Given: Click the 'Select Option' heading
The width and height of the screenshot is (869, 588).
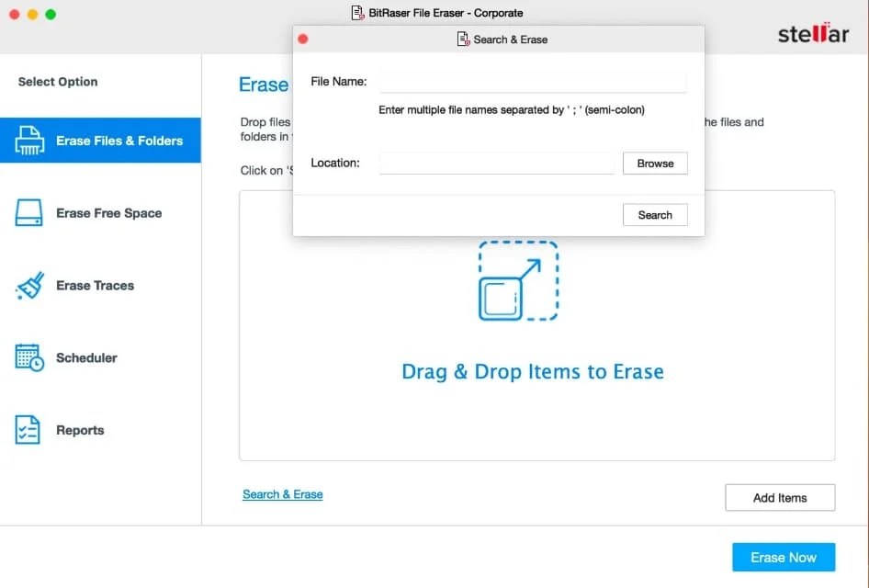Looking at the screenshot, I should coord(58,82).
